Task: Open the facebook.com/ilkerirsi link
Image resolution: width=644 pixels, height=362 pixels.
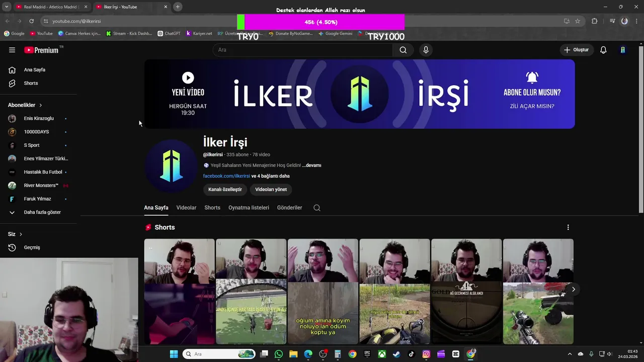Action: [226, 176]
